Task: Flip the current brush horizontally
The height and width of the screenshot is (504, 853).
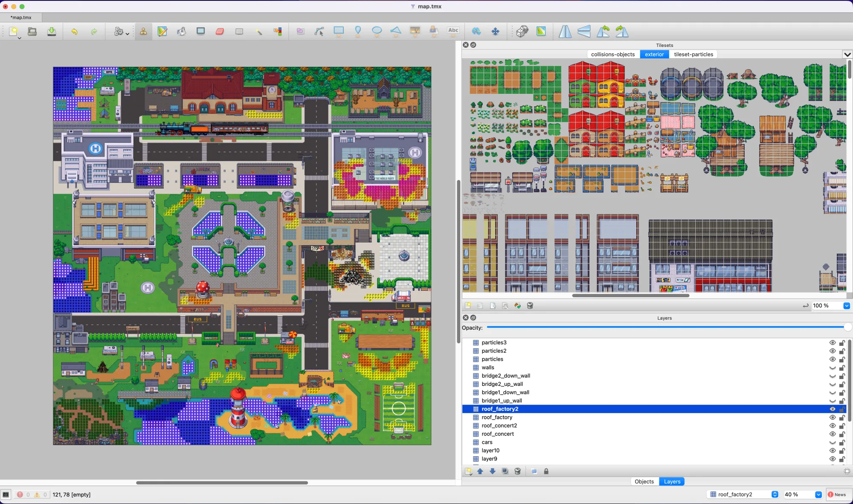Action: [566, 31]
